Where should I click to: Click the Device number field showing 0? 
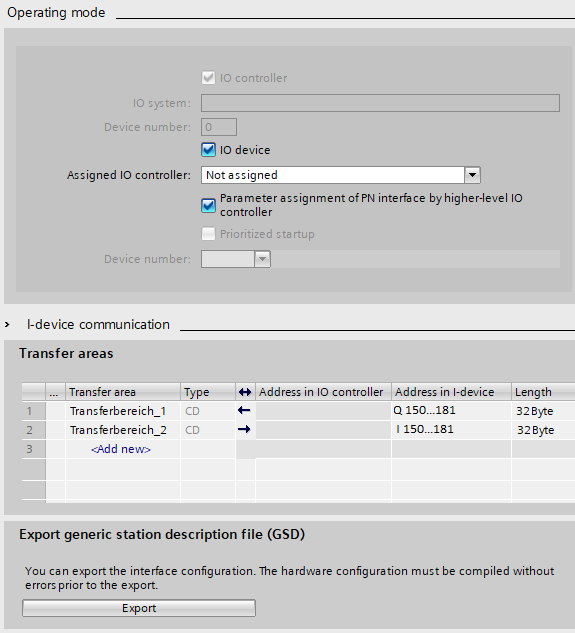pyautogui.click(x=219, y=127)
